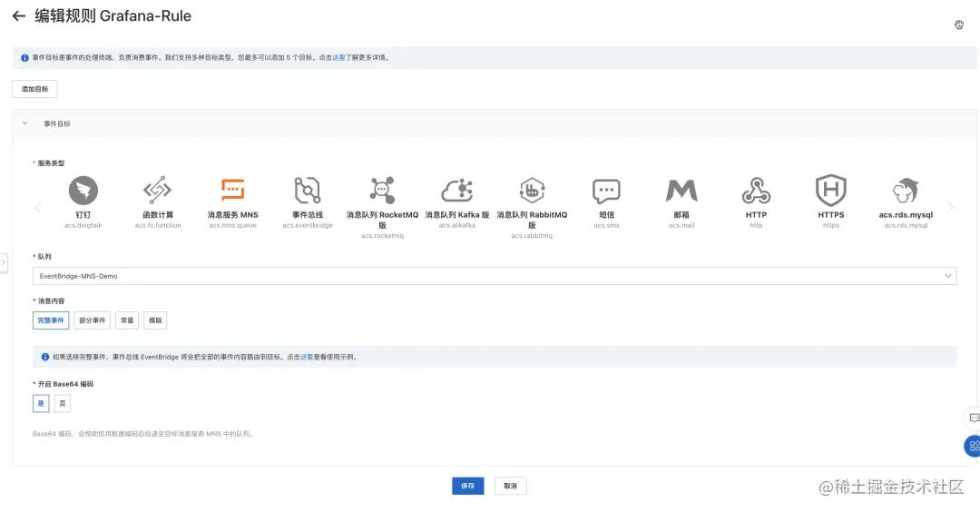Click the 消息内容 field label

[51, 301]
